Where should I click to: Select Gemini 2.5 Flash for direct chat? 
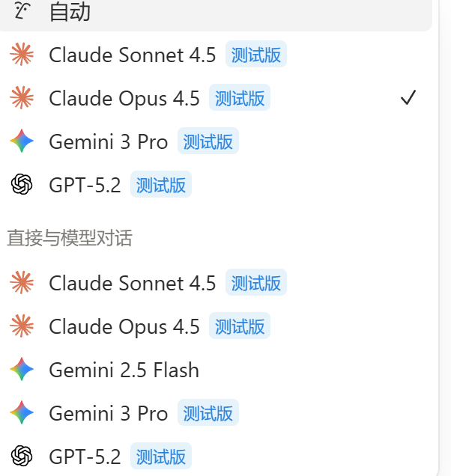pyautogui.click(x=215, y=369)
